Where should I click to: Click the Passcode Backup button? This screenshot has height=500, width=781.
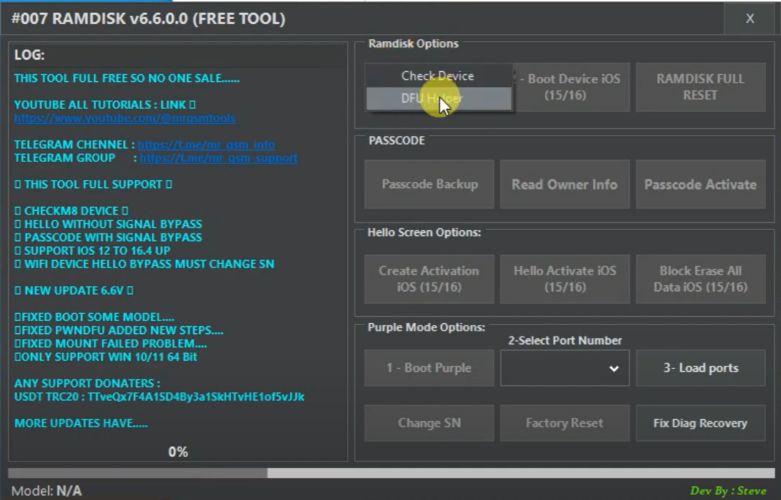click(x=429, y=184)
